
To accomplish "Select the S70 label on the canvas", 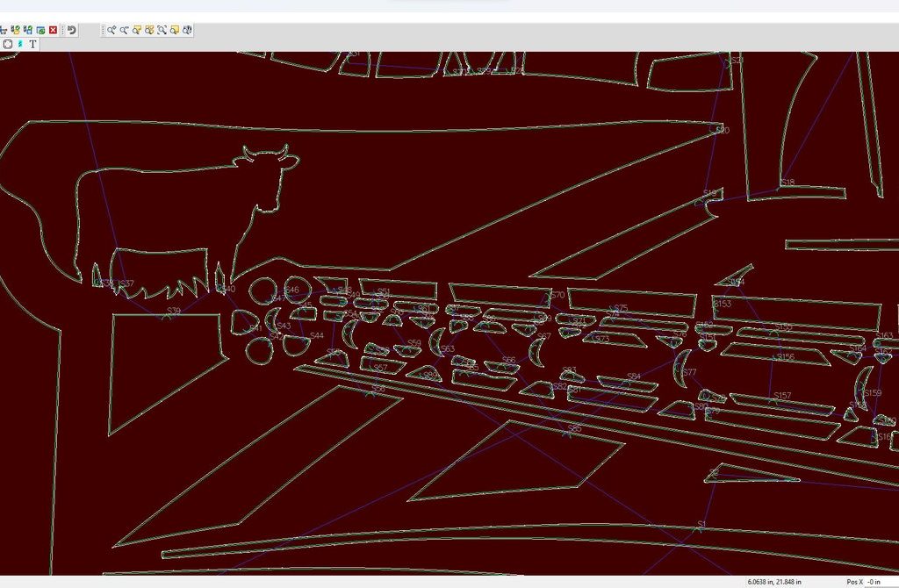I will (x=557, y=295).
